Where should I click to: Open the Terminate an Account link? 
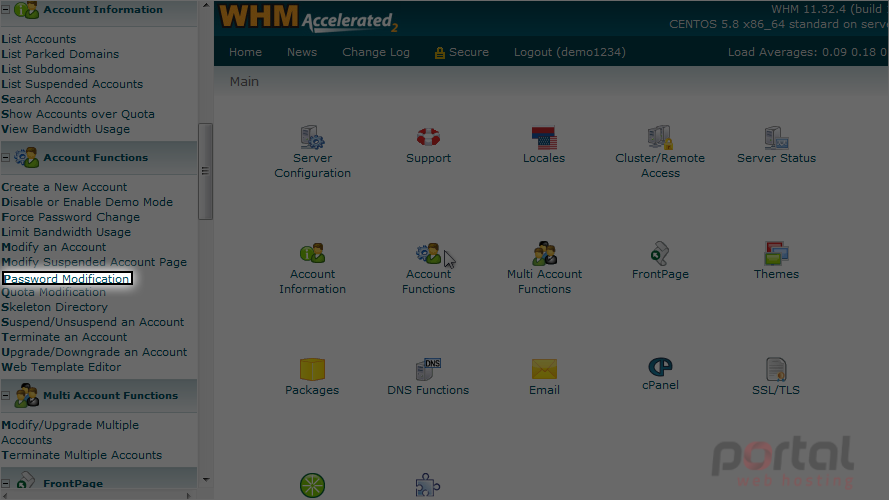pyautogui.click(x=64, y=337)
